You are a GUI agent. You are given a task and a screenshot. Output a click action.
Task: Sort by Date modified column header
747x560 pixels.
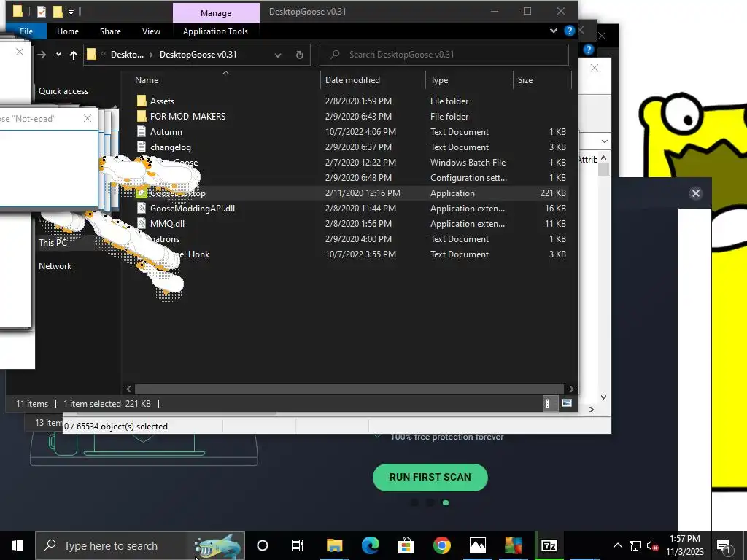[x=352, y=80]
